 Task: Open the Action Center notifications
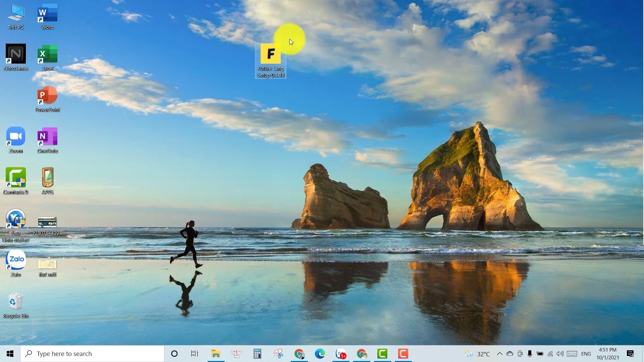coord(630,354)
